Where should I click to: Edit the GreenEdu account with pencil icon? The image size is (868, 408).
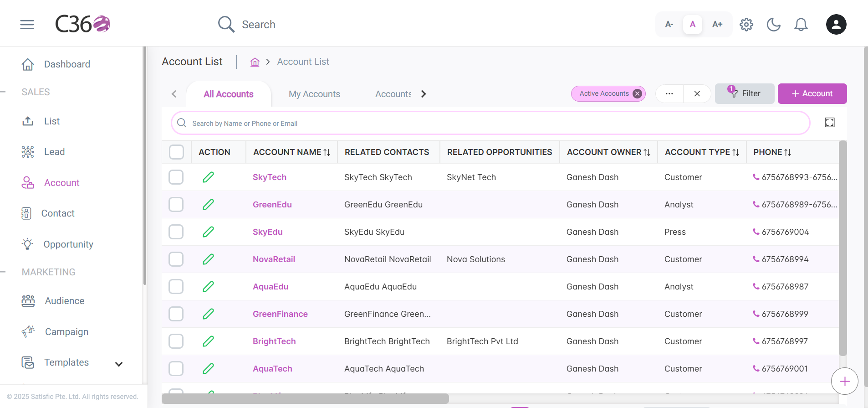tap(208, 204)
